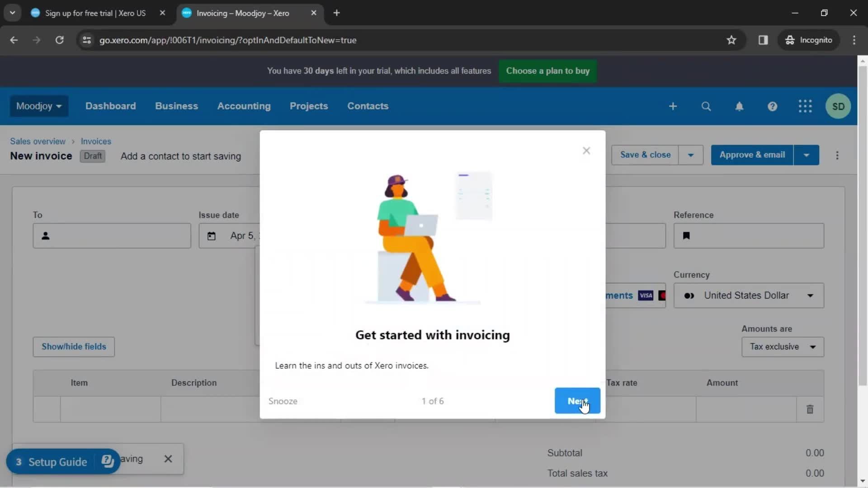
Task: Click the site information icon
Action: click(87, 40)
